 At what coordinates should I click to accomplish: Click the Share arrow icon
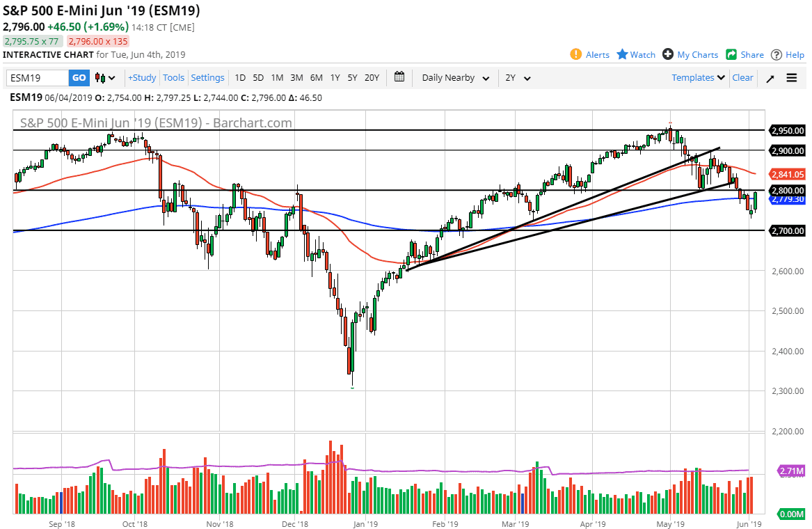pos(731,54)
